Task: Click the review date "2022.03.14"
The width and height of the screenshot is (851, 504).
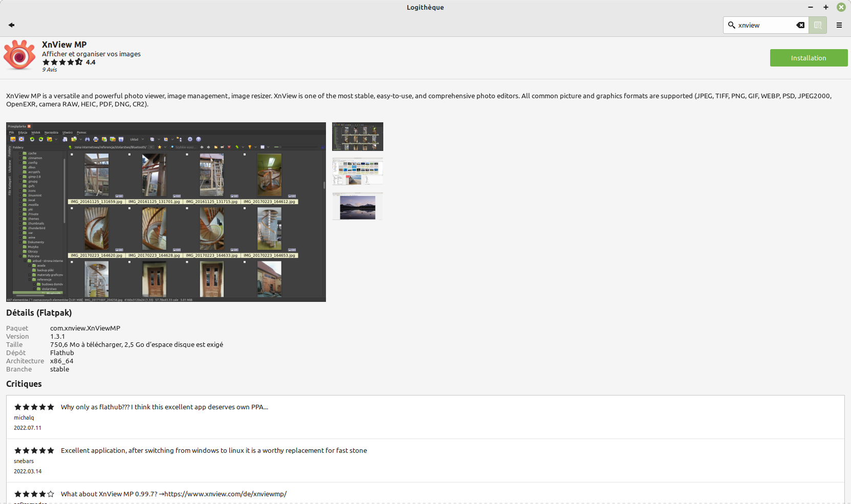Action: coord(28,471)
